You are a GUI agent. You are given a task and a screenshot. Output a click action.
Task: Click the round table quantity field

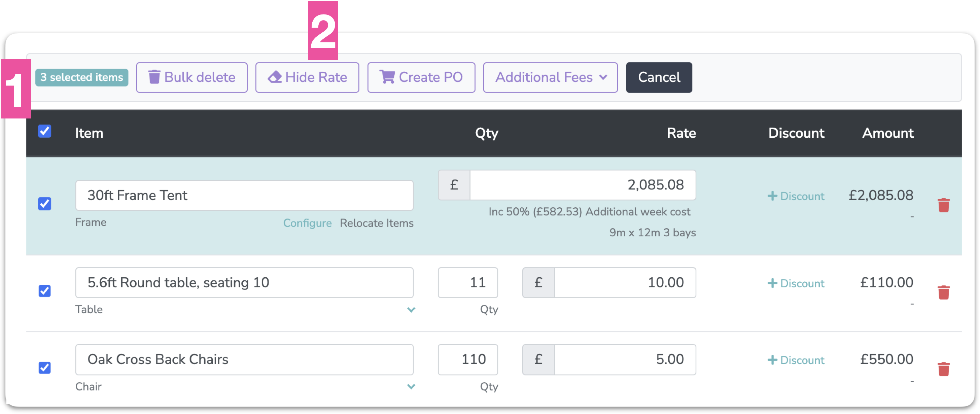point(467,283)
